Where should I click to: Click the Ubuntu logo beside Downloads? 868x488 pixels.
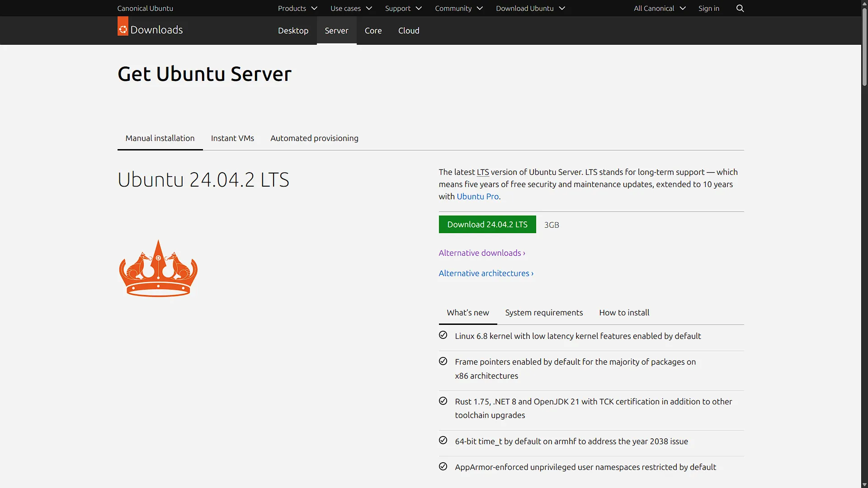pos(123,26)
